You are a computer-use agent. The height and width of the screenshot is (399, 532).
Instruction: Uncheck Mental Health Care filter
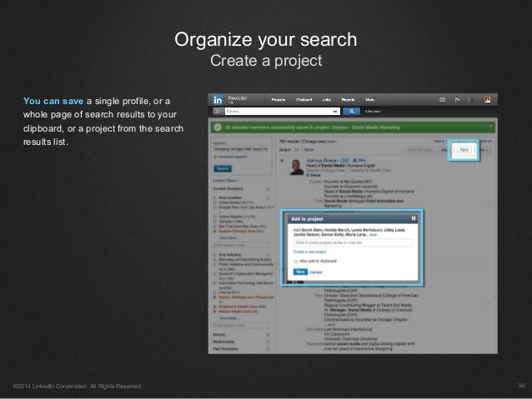(215, 312)
